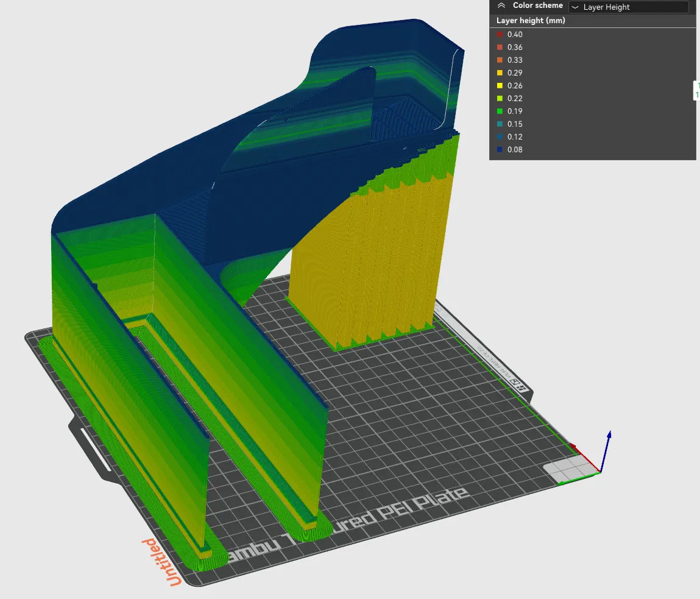
Task: Click the 'Color scheme' label
Action: tap(537, 5)
